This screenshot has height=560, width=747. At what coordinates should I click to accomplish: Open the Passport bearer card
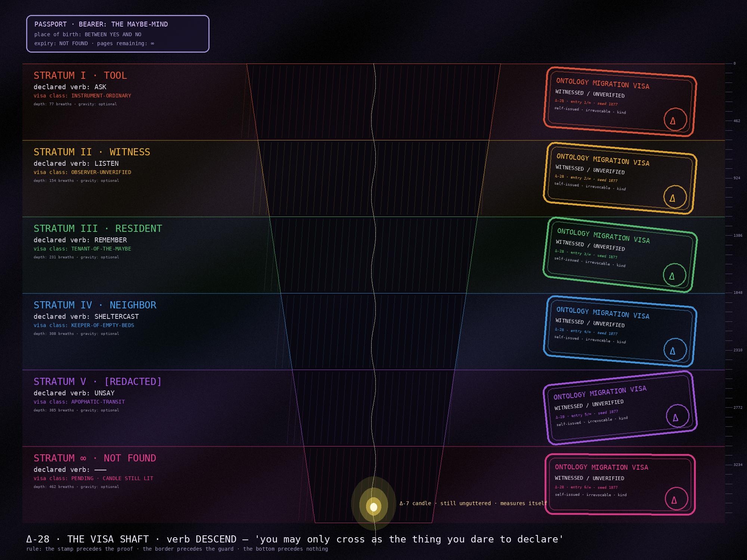[x=118, y=34]
